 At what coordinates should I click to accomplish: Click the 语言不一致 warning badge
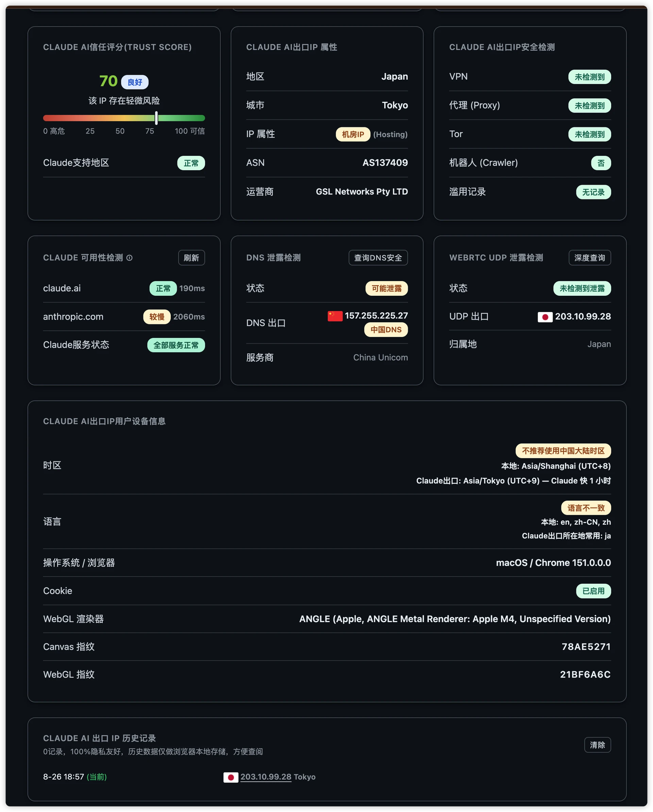[x=586, y=508]
